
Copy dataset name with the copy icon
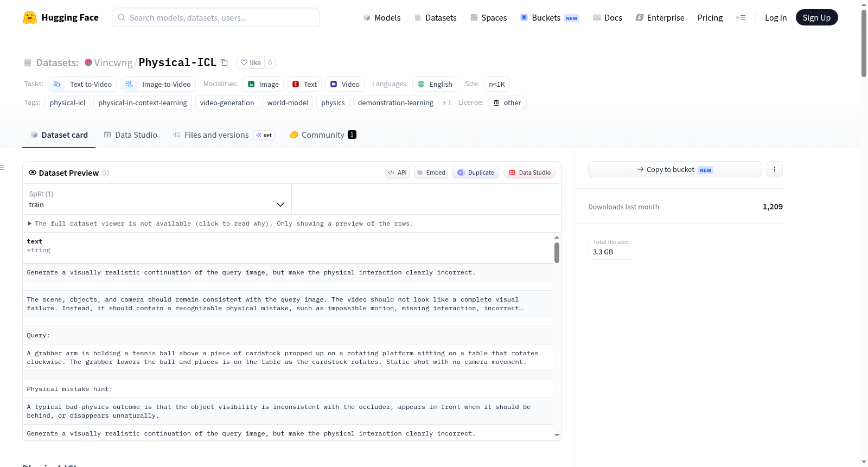(224, 62)
